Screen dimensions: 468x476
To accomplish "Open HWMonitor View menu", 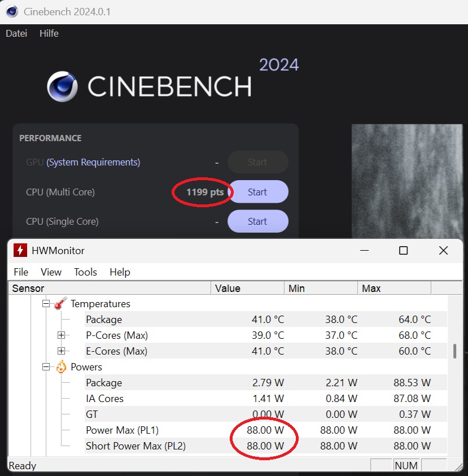I will 51,272.
